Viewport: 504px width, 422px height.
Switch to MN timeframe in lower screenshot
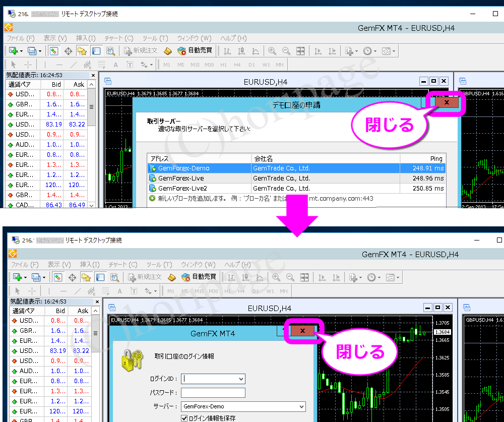point(283,291)
